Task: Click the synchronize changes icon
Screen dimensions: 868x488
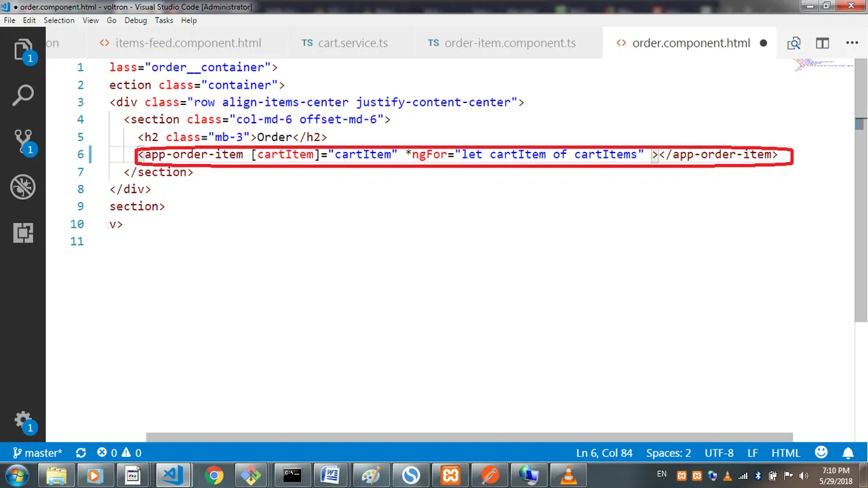Action: (x=81, y=453)
